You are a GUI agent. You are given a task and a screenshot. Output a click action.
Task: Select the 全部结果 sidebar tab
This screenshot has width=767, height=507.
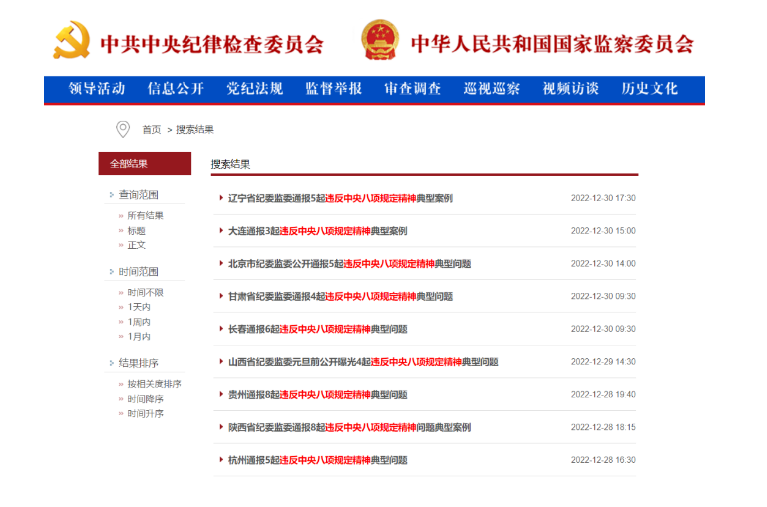point(145,163)
